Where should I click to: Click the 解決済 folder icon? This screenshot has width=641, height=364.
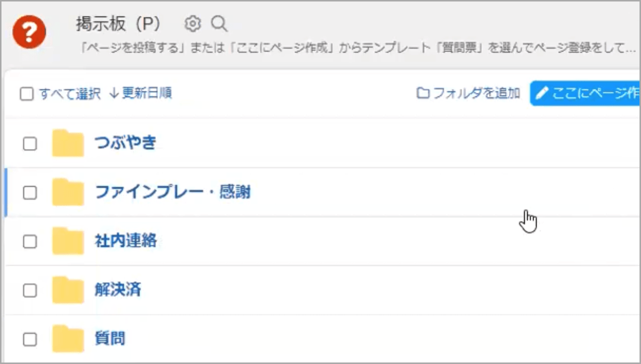(x=68, y=290)
